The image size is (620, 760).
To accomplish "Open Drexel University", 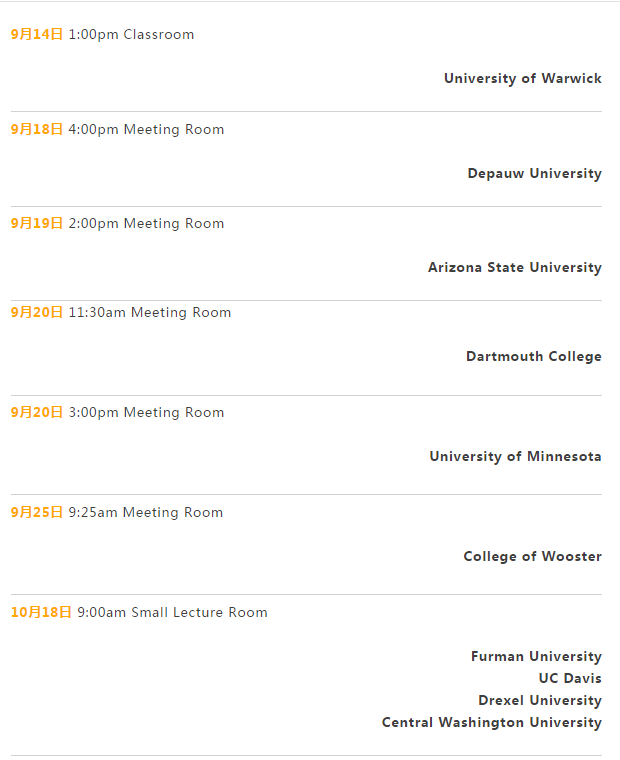I will [x=539, y=700].
